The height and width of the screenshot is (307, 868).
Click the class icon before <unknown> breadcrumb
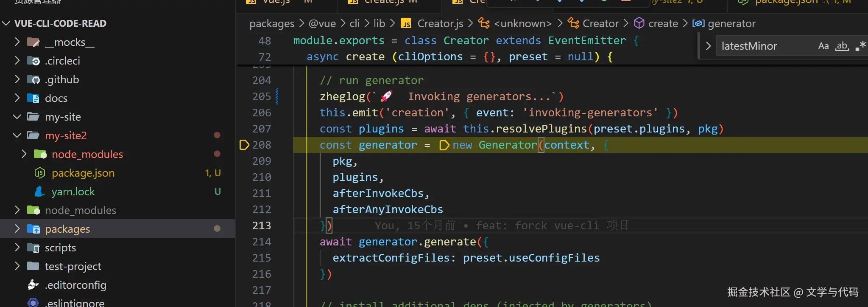(484, 23)
